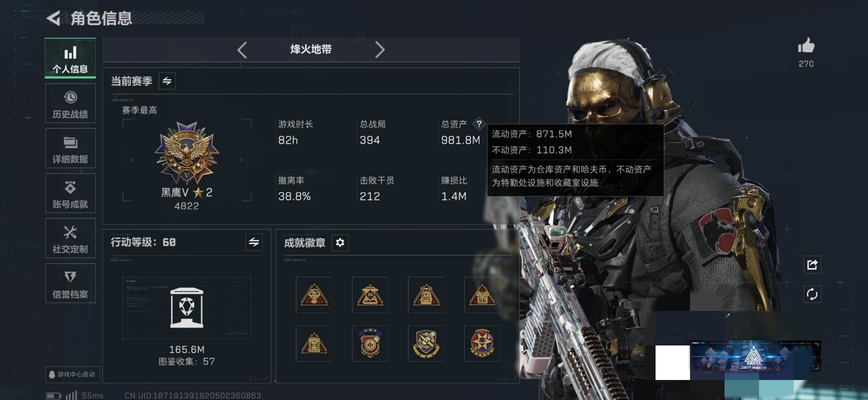This screenshot has height=400, width=868.
Task: Open the 信誉档案 section
Action: [x=71, y=283]
